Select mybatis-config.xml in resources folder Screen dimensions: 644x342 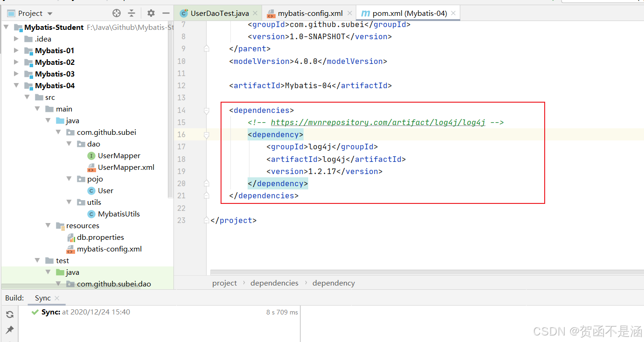coord(109,249)
